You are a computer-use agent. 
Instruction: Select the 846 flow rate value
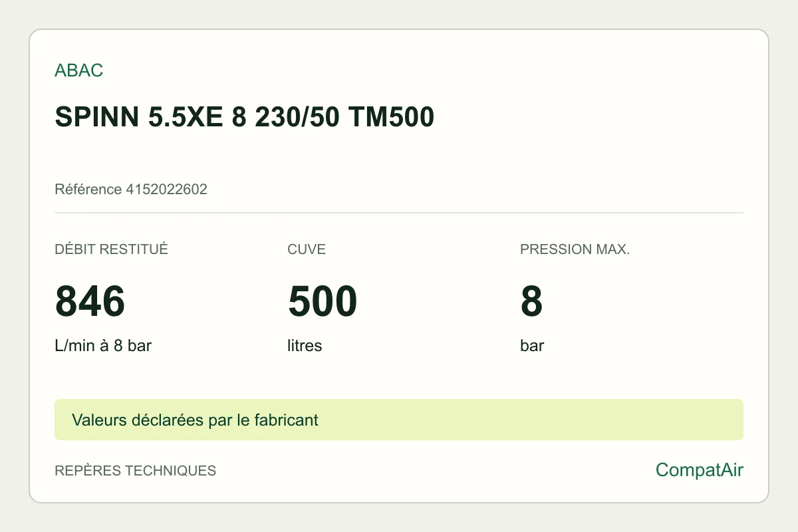click(x=90, y=301)
